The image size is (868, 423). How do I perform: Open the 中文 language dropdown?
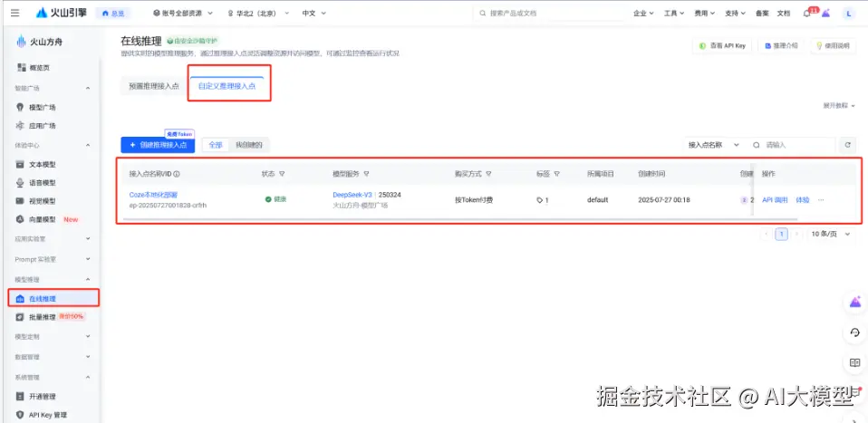pos(313,14)
